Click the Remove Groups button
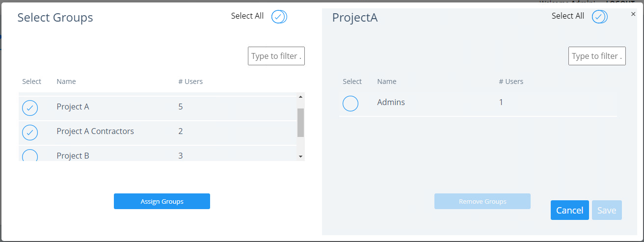644x242 pixels. 482,201
